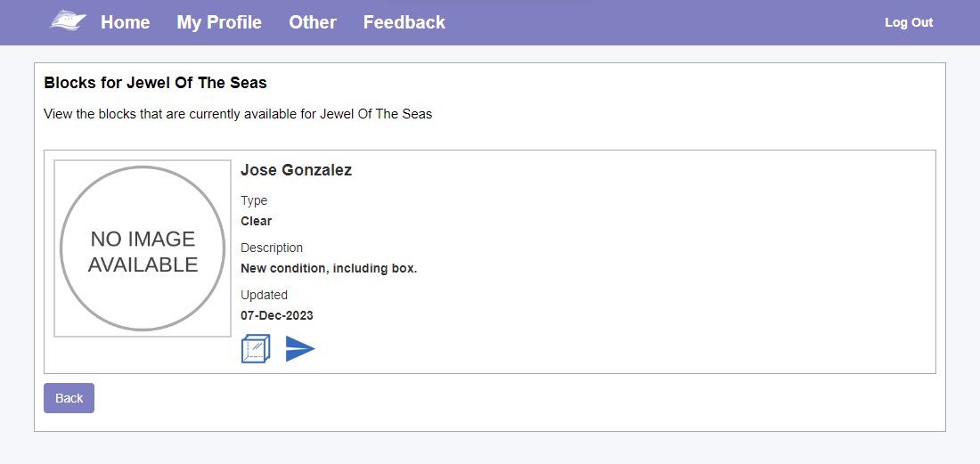The image size is (980, 464).
Task: Click the name Jose Gonzalez
Action: (297, 170)
